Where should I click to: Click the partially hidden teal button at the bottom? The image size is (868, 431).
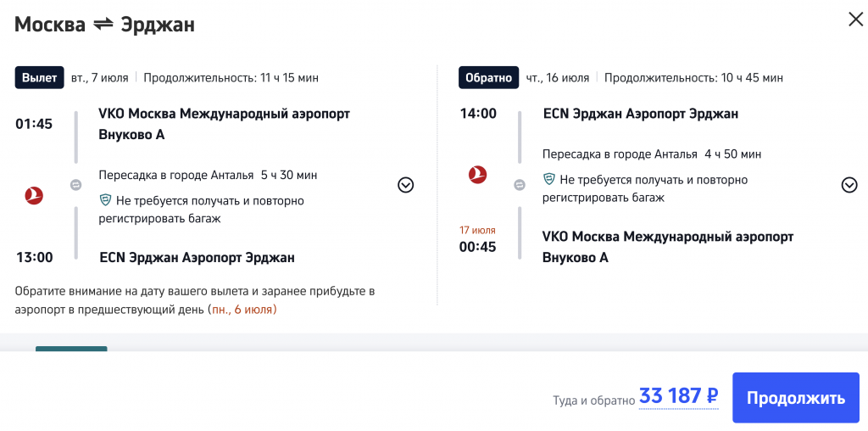tap(71, 349)
